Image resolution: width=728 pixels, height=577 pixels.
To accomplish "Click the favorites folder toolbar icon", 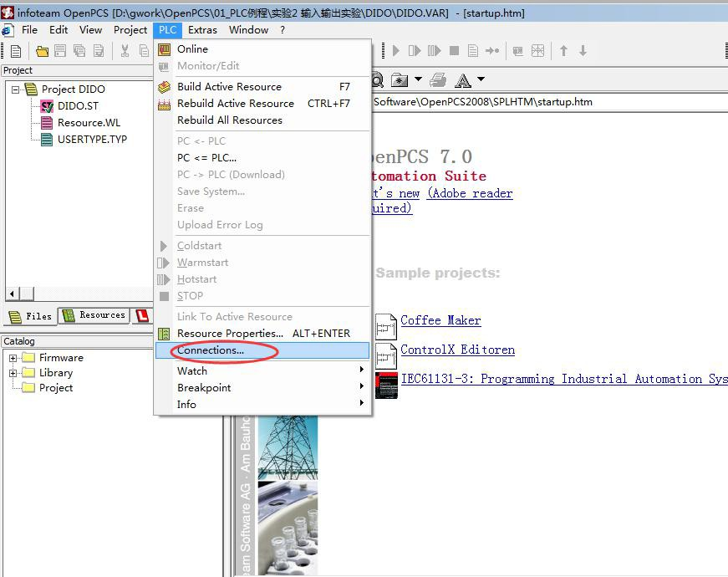I will [400, 80].
